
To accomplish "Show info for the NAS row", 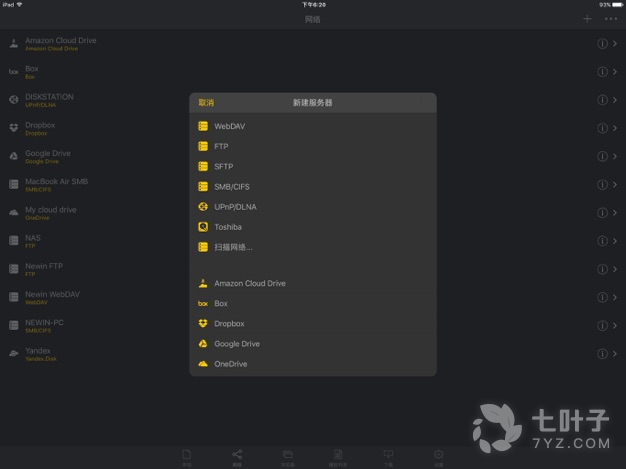I will point(602,241).
